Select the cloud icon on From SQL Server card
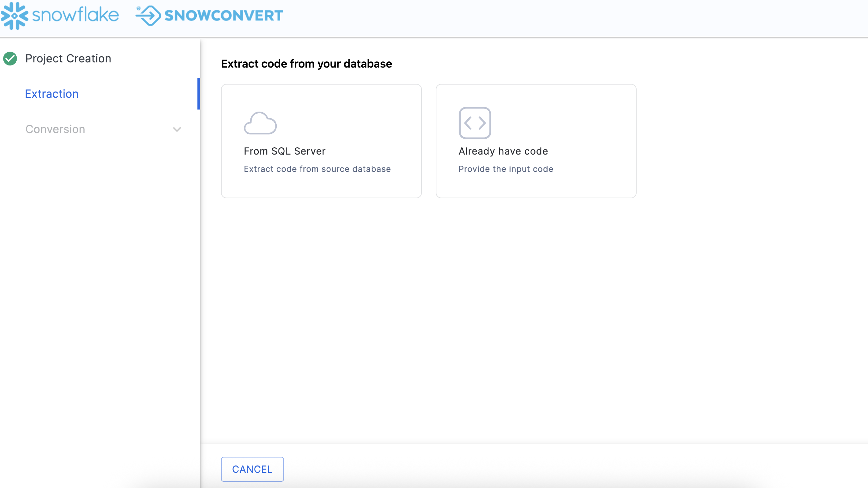868x488 pixels. (260, 123)
